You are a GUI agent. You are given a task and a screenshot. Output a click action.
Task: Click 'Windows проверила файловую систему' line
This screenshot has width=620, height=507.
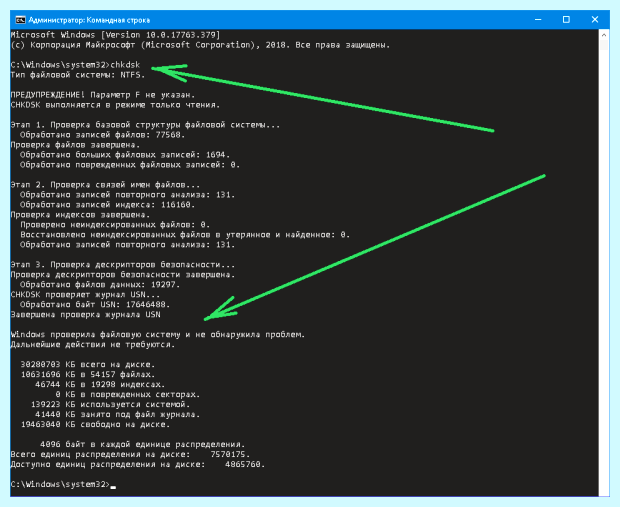click(x=158, y=335)
